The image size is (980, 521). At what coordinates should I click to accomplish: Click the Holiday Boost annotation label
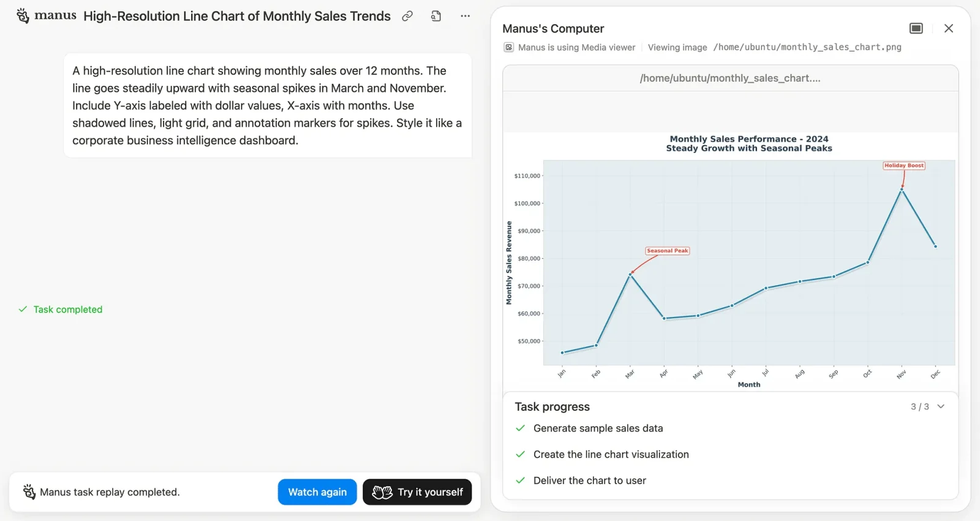point(903,165)
